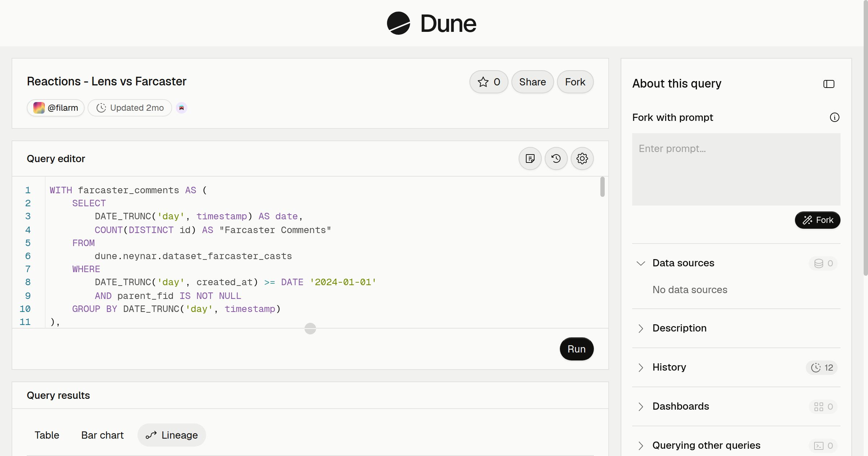Click the small badge icon beside Updated 2mo

(182, 108)
